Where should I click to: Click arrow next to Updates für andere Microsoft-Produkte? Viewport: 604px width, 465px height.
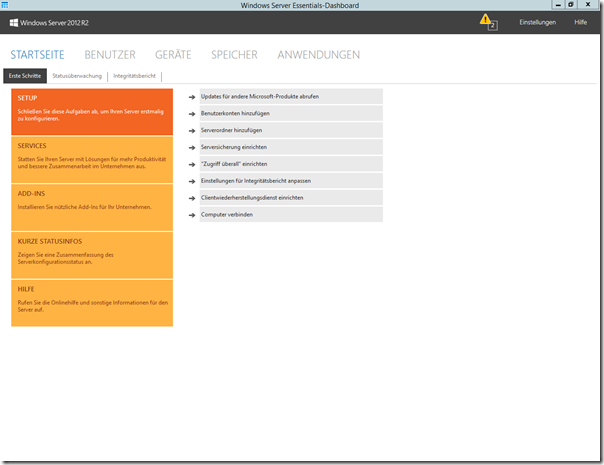(x=192, y=97)
